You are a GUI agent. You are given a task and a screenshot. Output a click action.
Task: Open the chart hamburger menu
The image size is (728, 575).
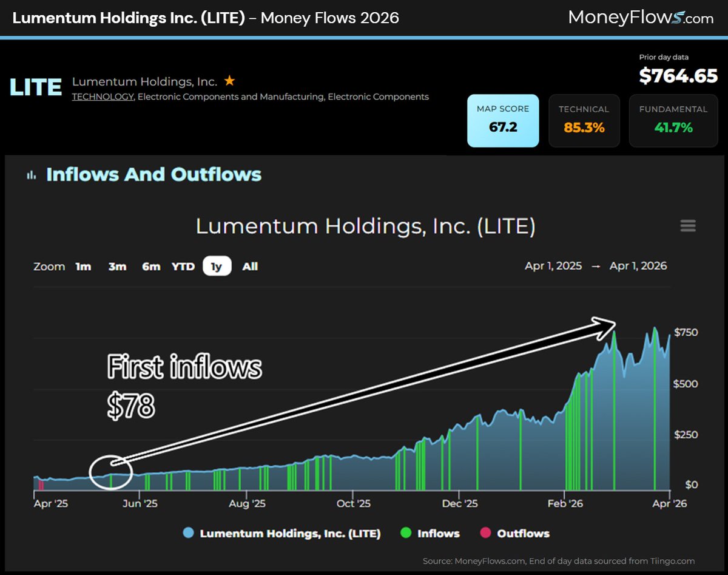(x=688, y=226)
